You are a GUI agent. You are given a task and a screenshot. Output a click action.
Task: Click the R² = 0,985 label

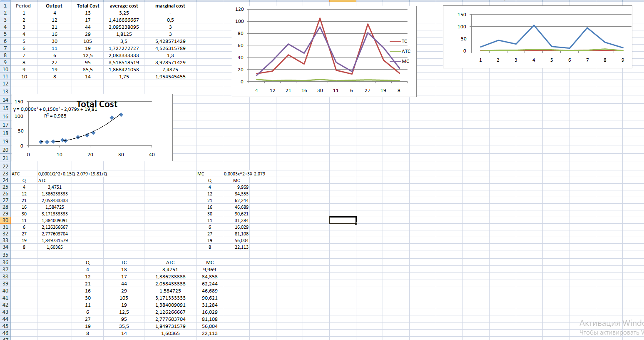coord(55,116)
